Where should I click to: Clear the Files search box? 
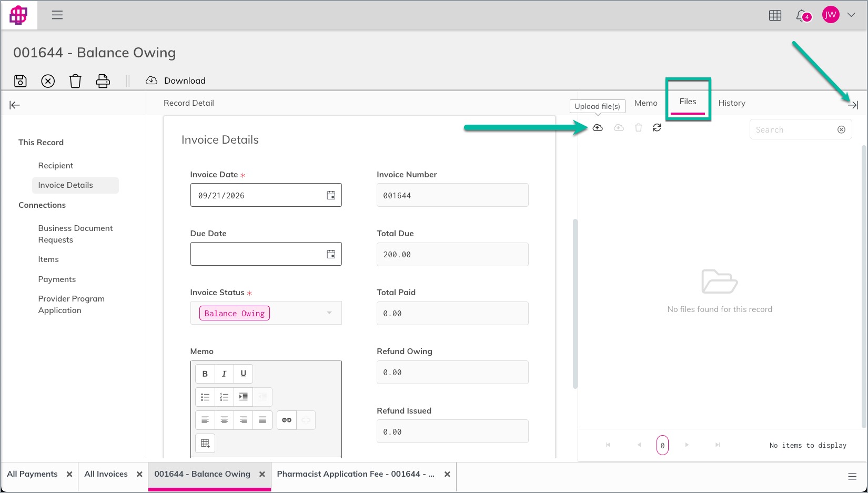click(841, 129)
